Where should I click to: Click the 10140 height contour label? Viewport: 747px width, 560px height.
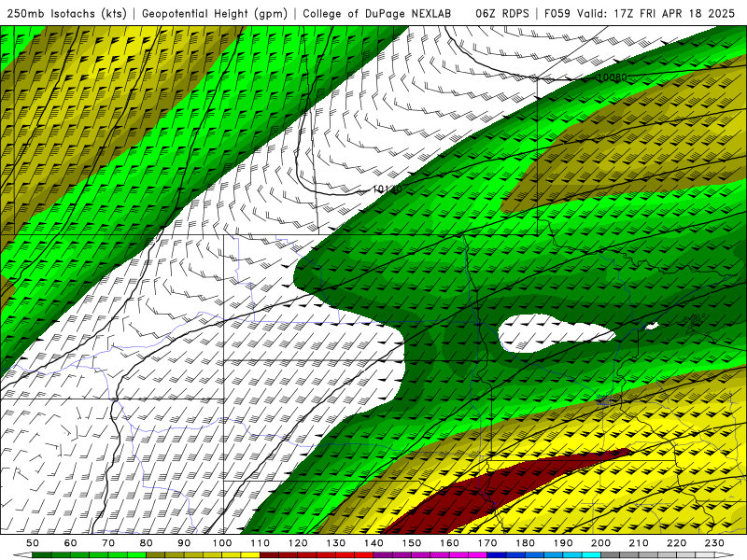pyautogui.click(x=387, y=189)
